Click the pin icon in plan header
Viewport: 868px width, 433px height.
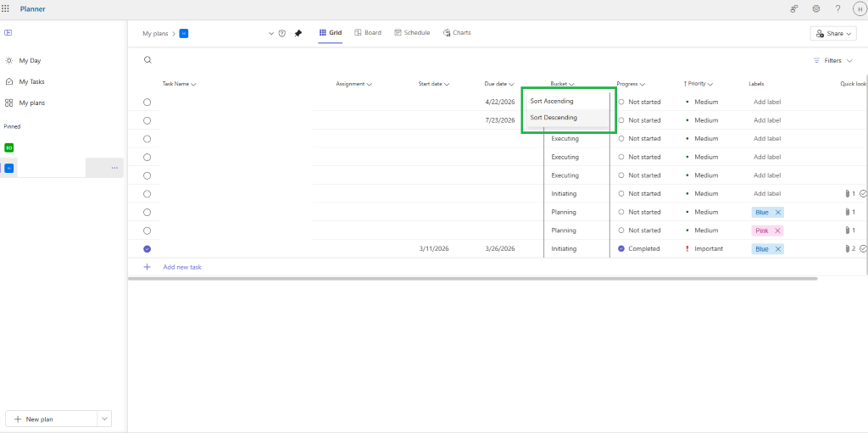click(298, 33)
